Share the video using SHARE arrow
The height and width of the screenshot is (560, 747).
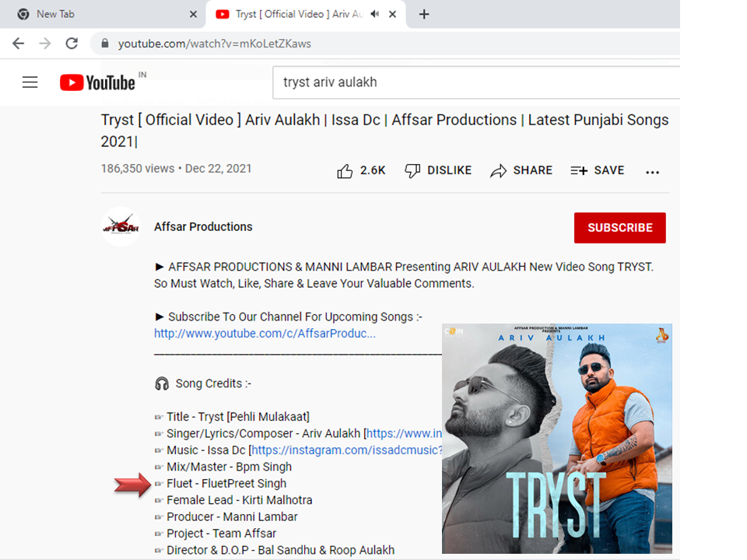(x=498, y=171)
